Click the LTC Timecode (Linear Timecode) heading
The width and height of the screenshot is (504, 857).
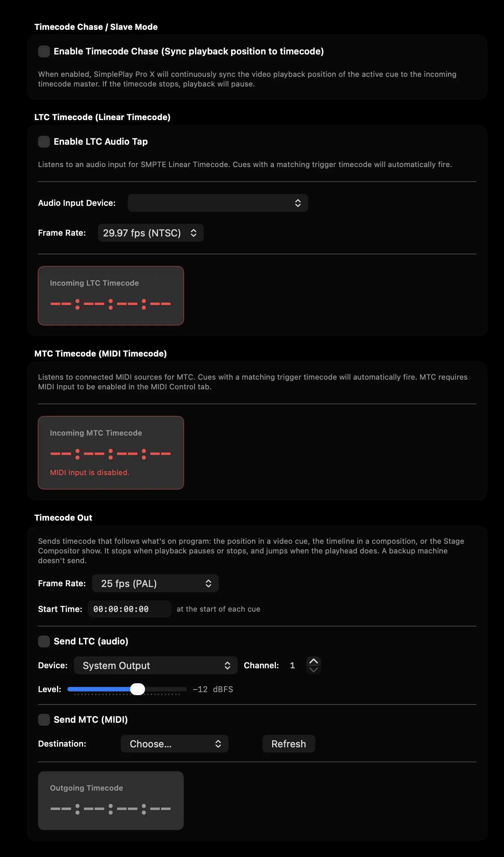pos(102,117)
